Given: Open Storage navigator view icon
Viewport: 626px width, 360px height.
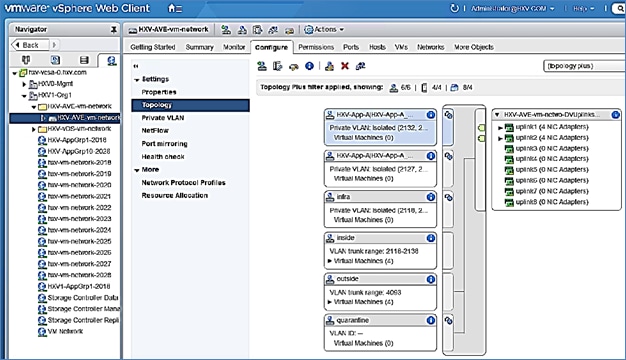Looking at the screenshot, I should [84, 60].
